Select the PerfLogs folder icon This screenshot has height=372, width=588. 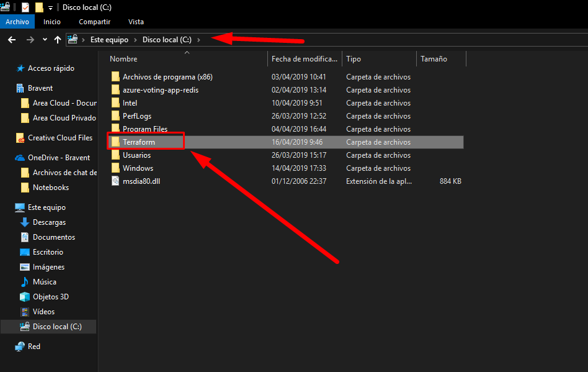(x=115, y=116)
